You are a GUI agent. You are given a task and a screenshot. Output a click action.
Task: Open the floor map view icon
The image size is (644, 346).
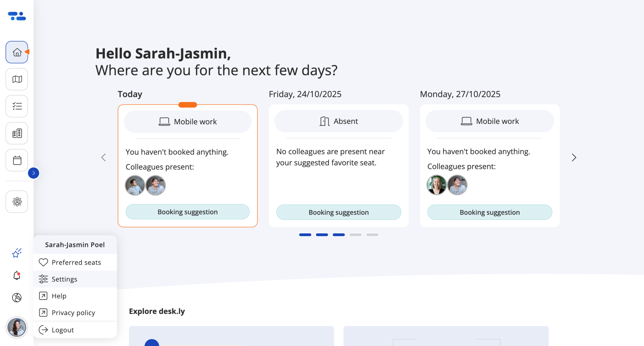pos(17,79)
